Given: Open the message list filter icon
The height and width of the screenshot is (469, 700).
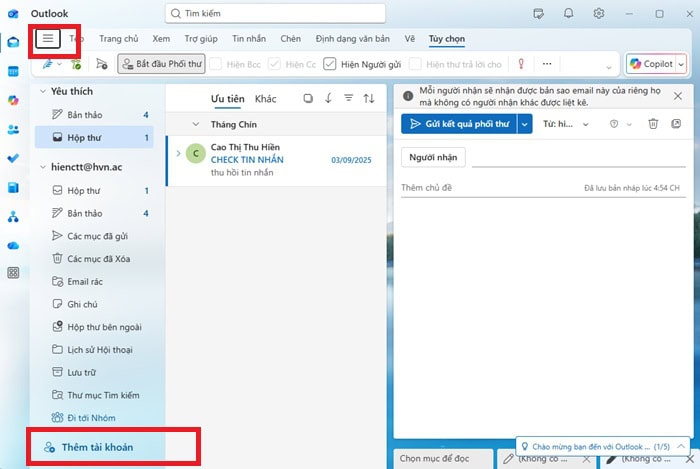Looking at the screenshot, I should 348,98.
